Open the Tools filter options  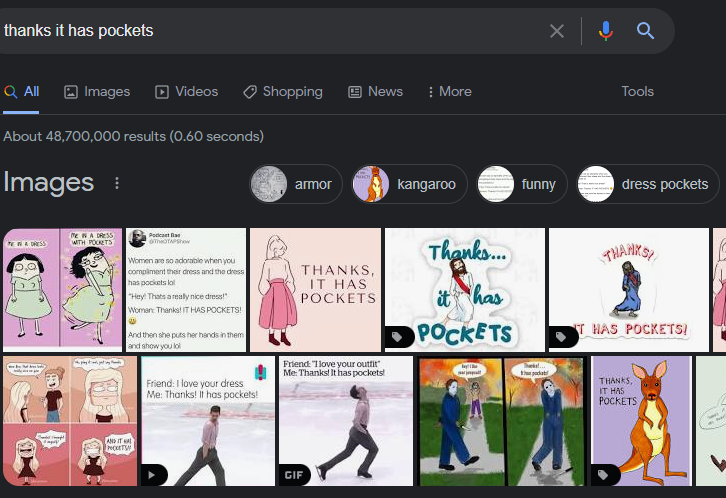pos(637,91)
